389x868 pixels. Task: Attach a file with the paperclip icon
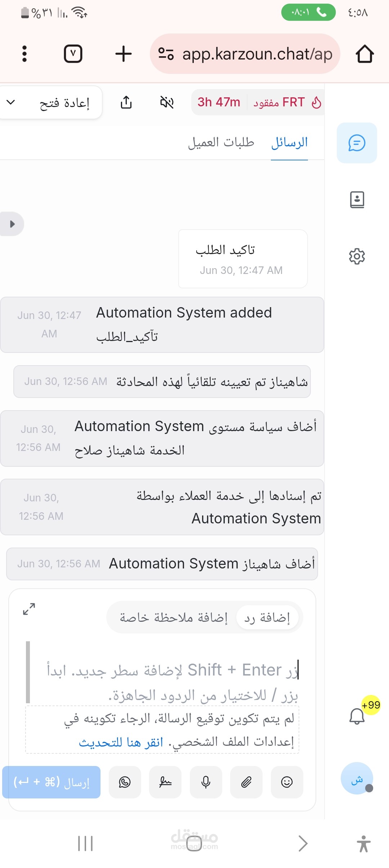click(246, 782)
